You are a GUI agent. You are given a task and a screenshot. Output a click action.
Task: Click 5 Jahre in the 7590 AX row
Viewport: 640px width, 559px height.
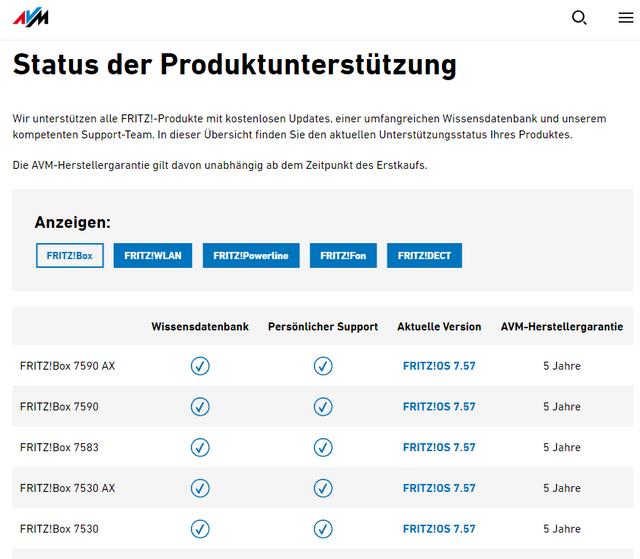tap(562, 366)
